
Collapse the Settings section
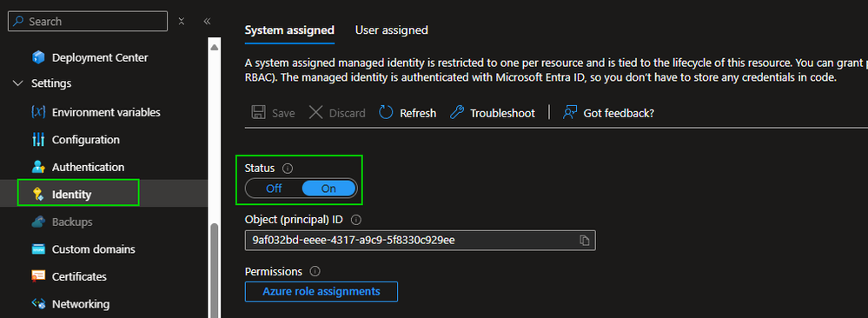point(19,83)
